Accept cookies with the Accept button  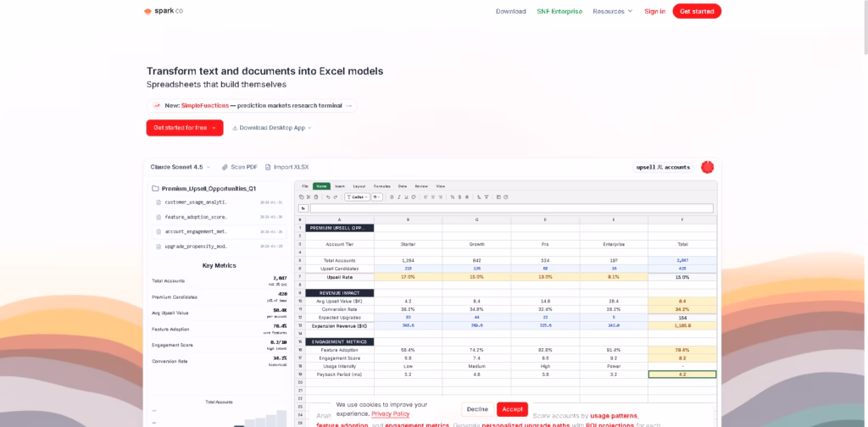click(512, 409)
